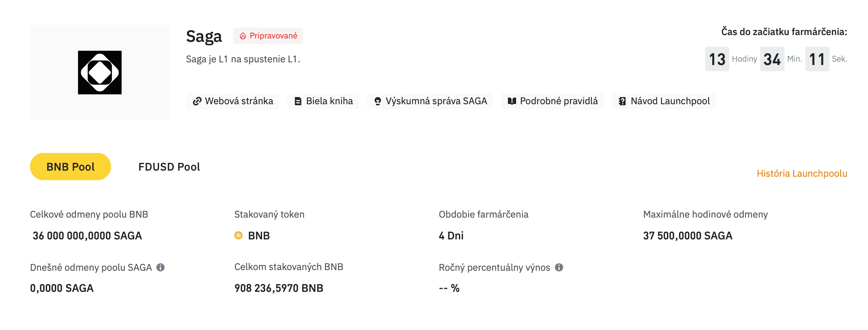Click the research icon beside Výskumná správa SAGA
The width and height of the screenshot is (868, 330).
pyautogui.click(x=377, y=101)
